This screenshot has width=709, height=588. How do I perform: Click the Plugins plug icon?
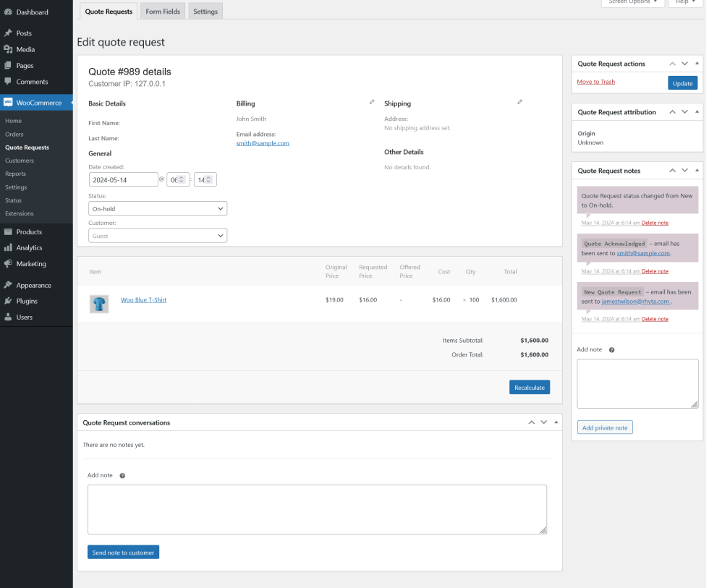pyautogui.click(x=8, y=301)
